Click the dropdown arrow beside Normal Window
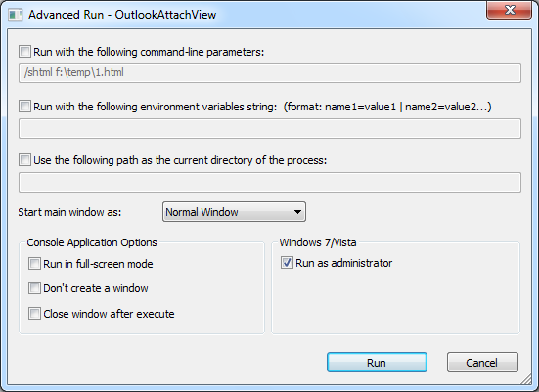The width and height of the screenshot is (539, 392). tap(297, 212)
